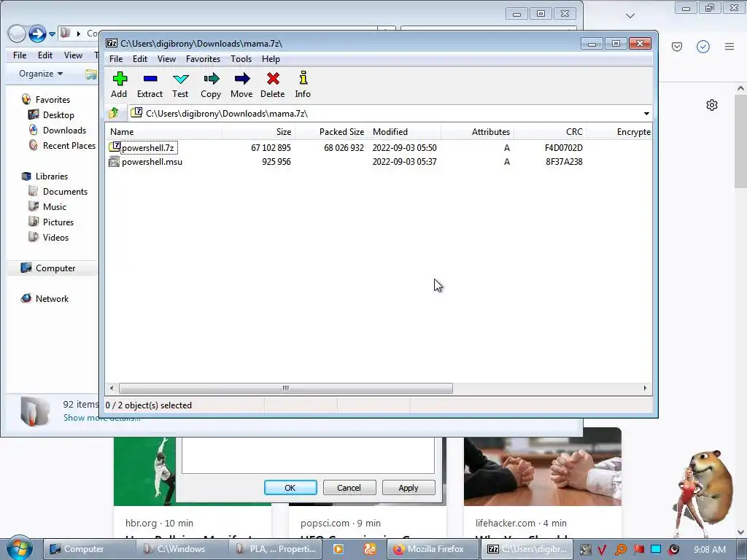This screenshot has height=560, width=747.
Task: Sort by Packed Size column
Action: pyautogui.click(x=331, y=132)
